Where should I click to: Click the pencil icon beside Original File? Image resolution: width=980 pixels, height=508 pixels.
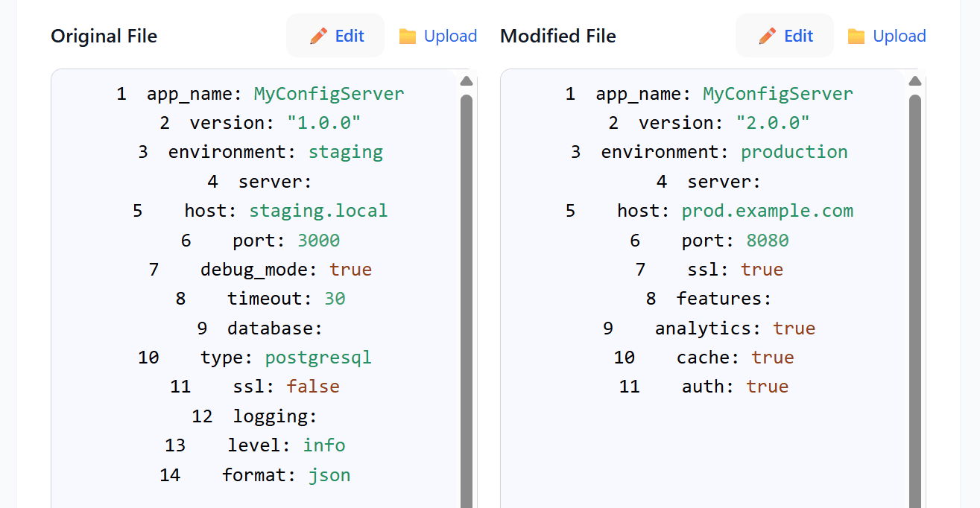pos(318,36)
